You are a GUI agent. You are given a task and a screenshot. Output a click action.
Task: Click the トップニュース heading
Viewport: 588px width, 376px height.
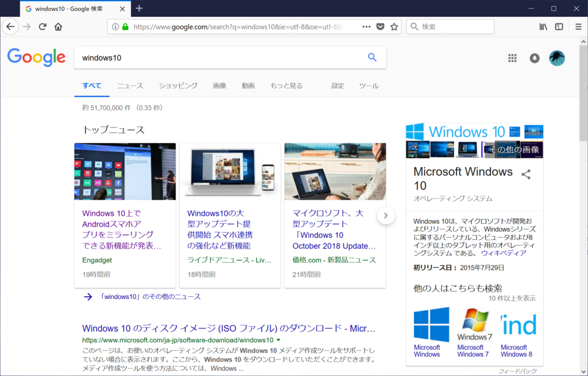(113, 130)
